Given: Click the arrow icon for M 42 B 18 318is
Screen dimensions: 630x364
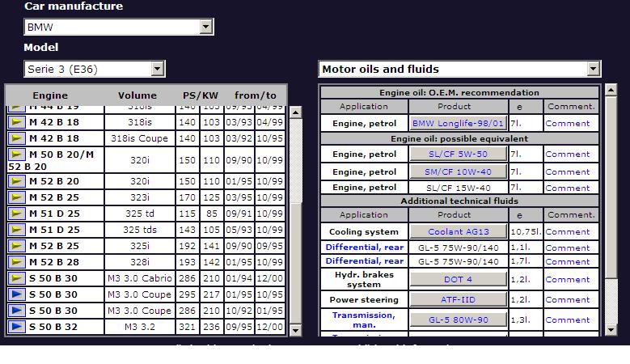Looking at the screenshot, I should 16,121.
